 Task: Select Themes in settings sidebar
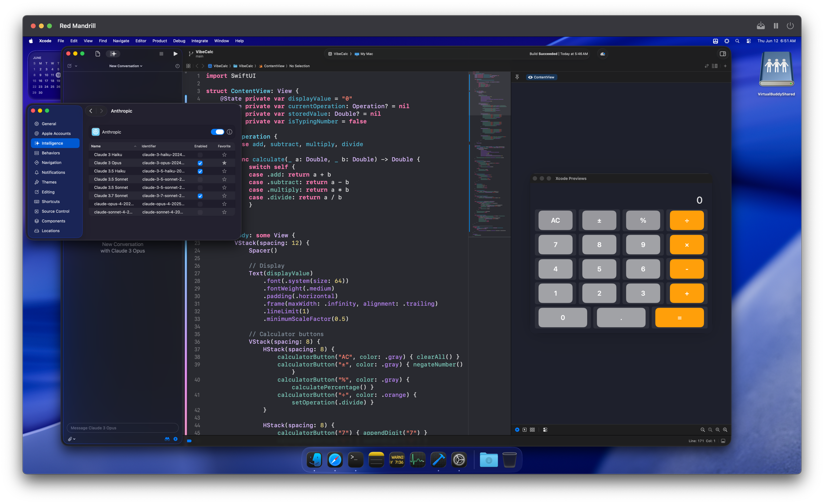click(55, 182)
